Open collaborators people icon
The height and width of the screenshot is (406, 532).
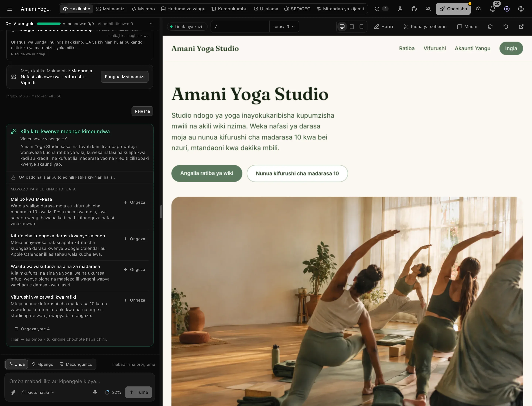click(x=428, y=9)
